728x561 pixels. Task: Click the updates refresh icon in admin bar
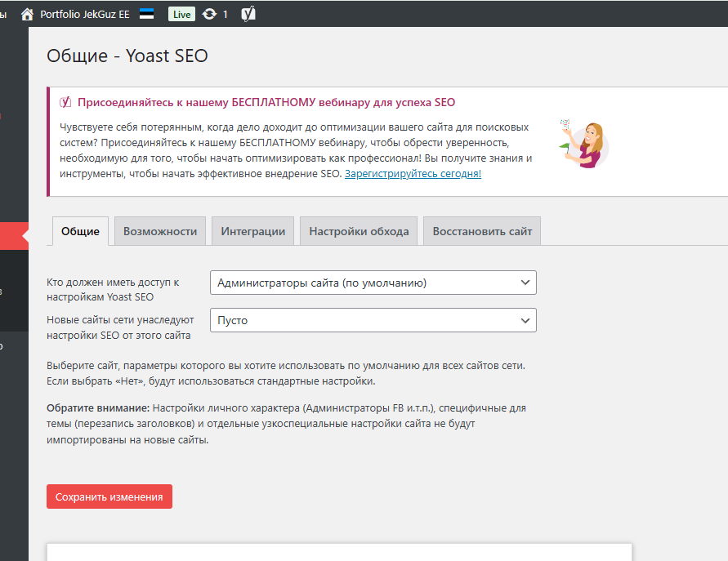click(209, 15)
